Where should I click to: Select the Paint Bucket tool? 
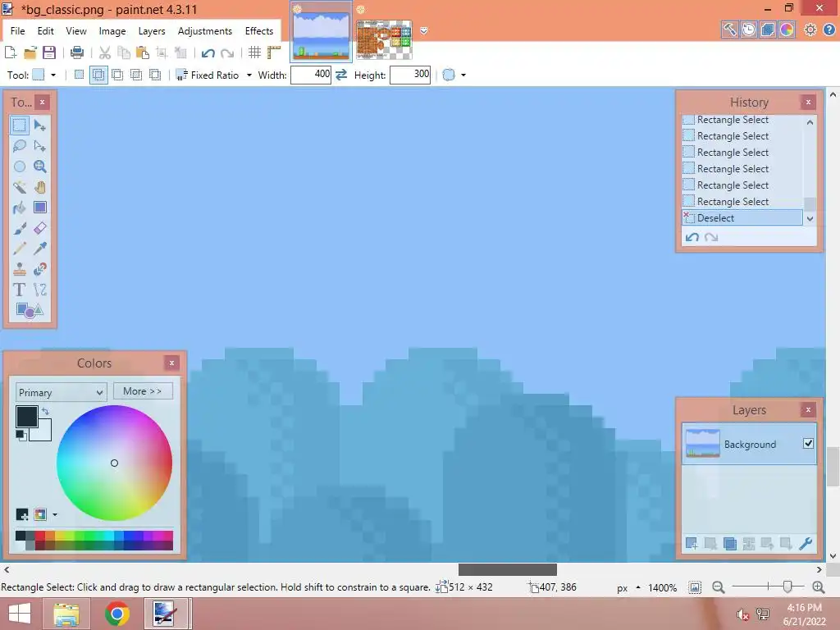[x=20, y=208]
